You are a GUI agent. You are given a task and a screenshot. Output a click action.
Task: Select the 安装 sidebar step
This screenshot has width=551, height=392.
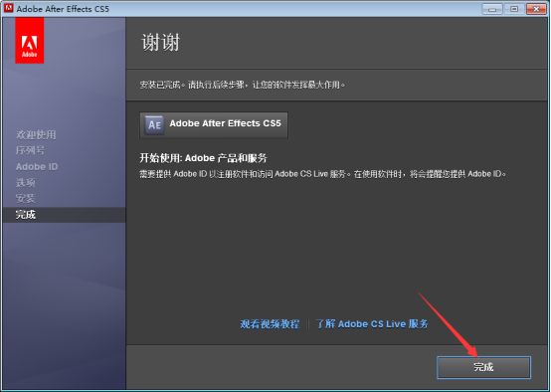coord(25,198)
